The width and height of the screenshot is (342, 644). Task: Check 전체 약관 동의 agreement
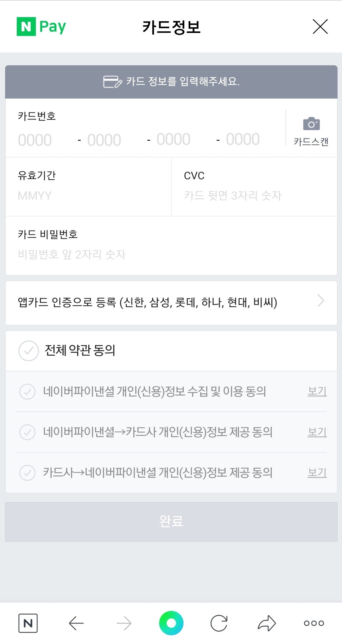pyautogui.click(x=28, y=351)
